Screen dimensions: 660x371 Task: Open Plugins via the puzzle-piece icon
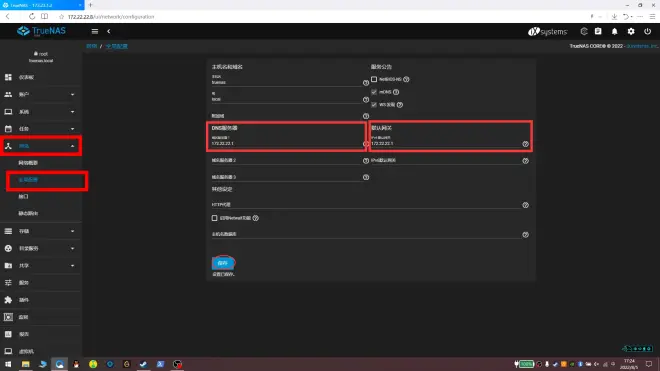point(8,299)
